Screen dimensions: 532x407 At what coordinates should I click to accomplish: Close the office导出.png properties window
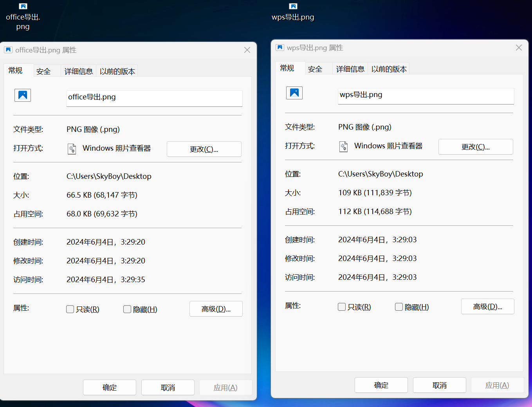[247, 50]
